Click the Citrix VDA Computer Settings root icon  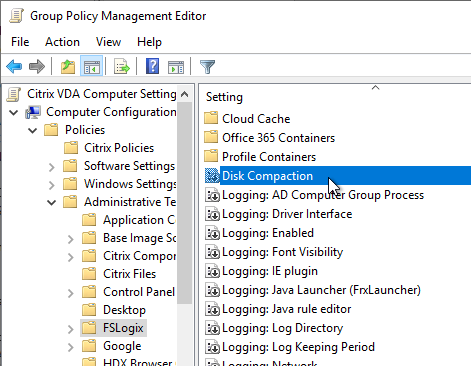[14, 94]
